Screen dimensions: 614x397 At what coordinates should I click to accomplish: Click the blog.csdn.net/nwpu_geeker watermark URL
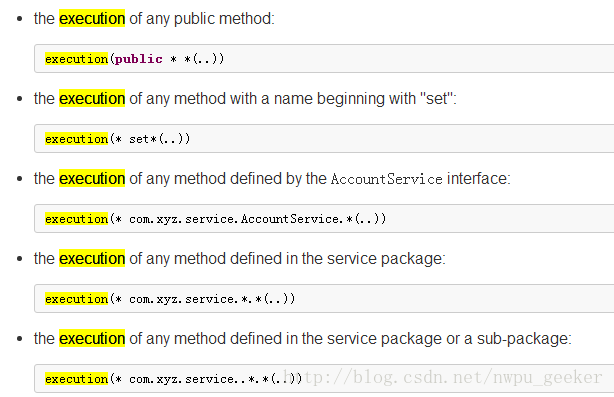pos(442,377)
